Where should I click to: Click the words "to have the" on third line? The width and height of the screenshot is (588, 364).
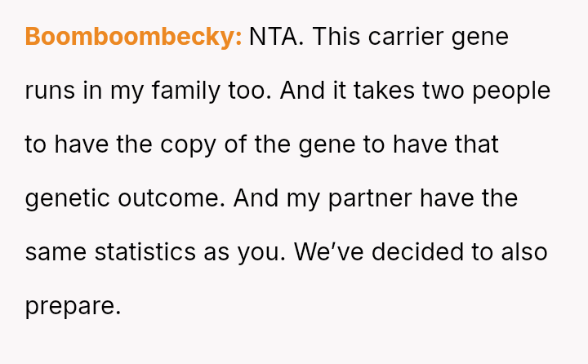point(87,144)
